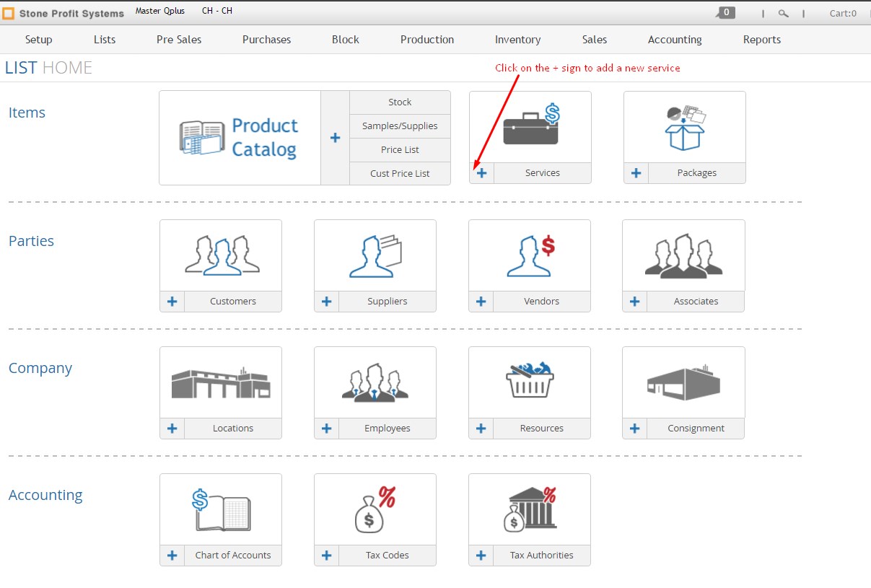The height and width of the screenshot is (588, 871).
Task: Open the Services list via briefcase icon
Action: pos(530,126)
